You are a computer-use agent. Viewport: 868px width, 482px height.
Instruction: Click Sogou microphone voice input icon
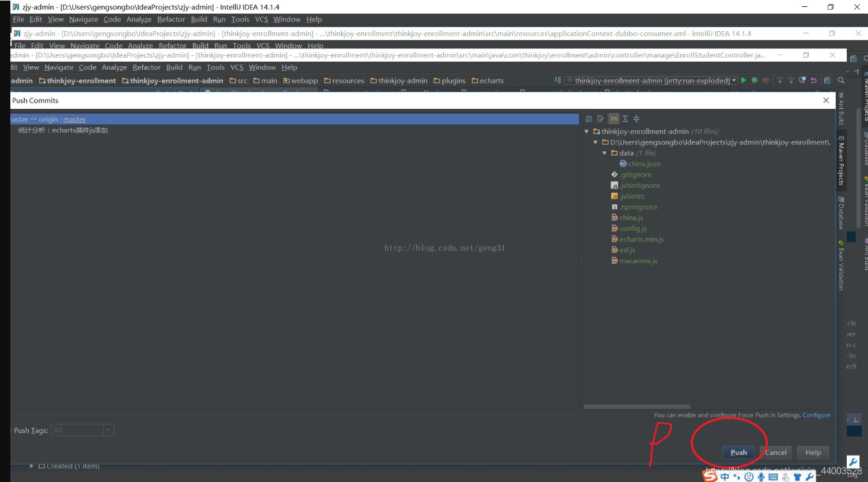(x=761, y=477)
